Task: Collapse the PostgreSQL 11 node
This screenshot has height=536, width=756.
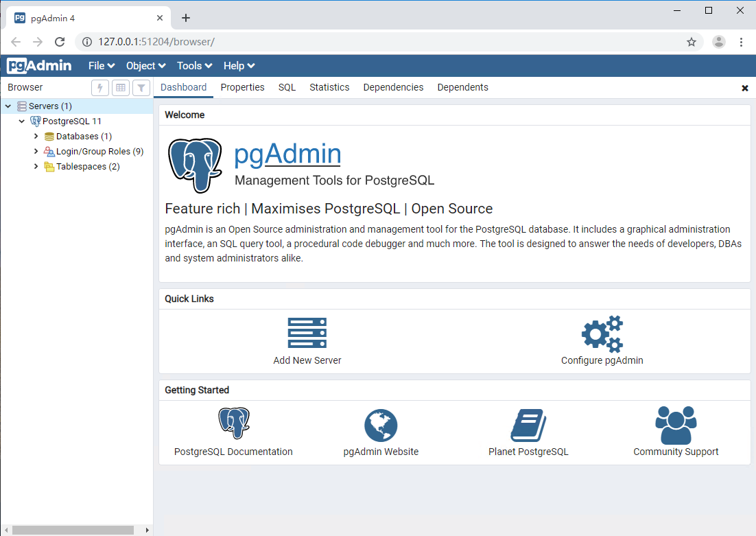Action: click(22, 121)
